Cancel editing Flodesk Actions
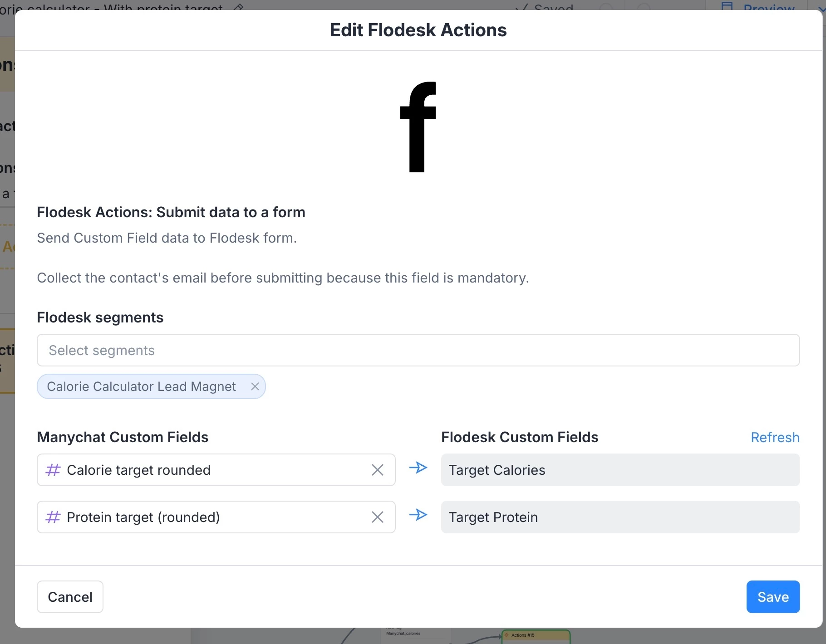This screenshot has height=644, width=826. [70, 597]
